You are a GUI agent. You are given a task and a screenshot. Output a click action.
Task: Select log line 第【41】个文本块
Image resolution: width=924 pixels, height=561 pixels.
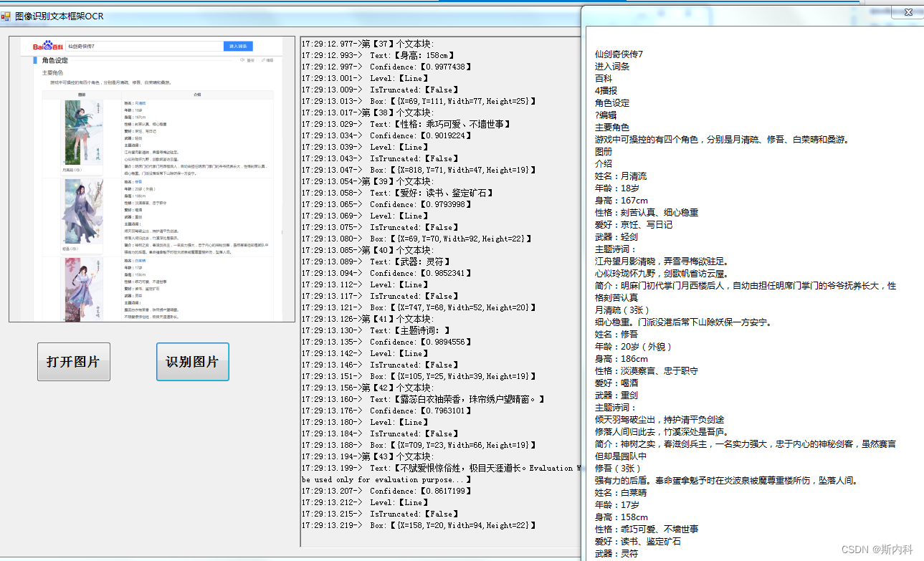[367, 319]
